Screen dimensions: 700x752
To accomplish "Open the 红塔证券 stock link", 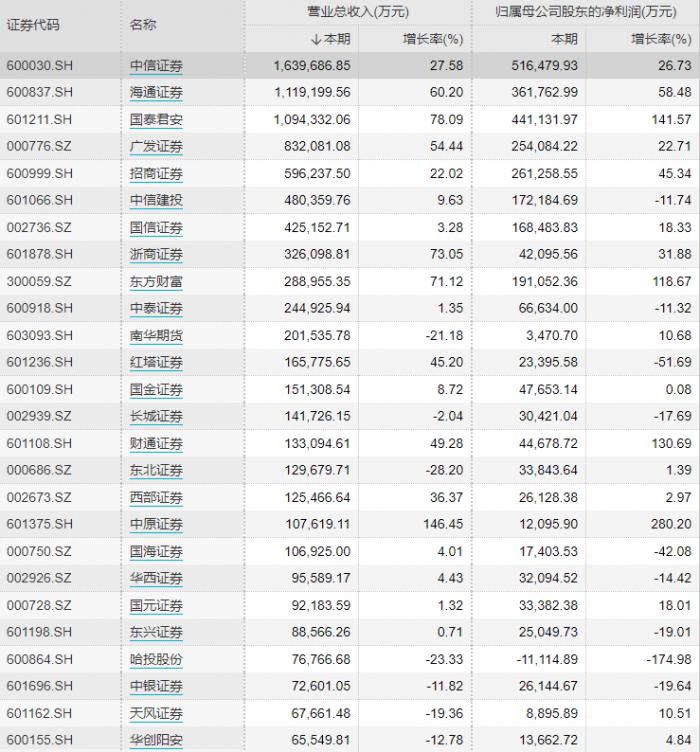I will (x=156, y=362).
